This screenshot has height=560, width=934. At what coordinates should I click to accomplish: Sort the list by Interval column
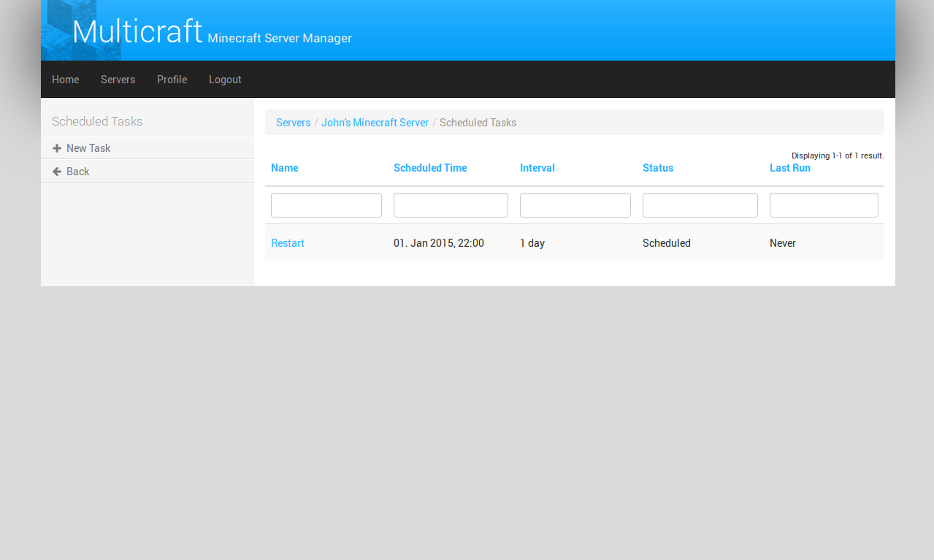(x=537, y=168)
